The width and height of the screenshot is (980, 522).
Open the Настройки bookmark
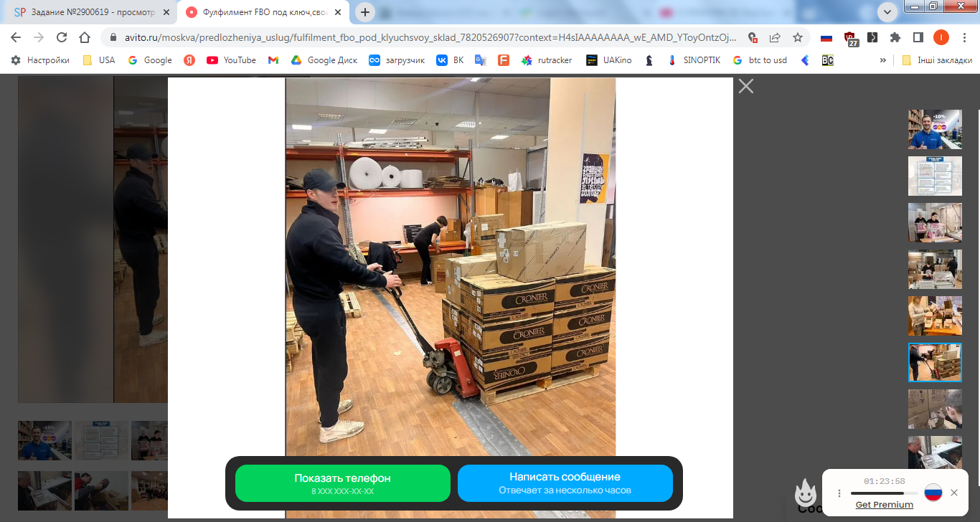point(40,60)
